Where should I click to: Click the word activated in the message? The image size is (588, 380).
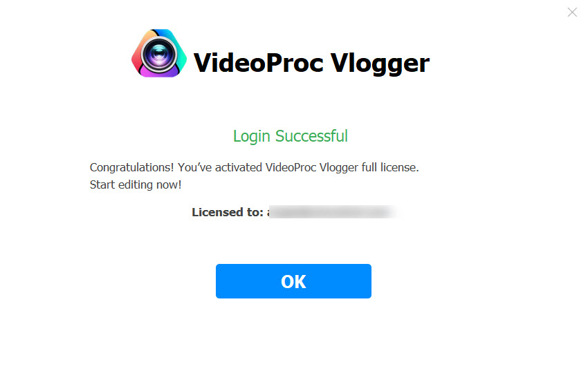pyautogui.click(x=239, y=167)
